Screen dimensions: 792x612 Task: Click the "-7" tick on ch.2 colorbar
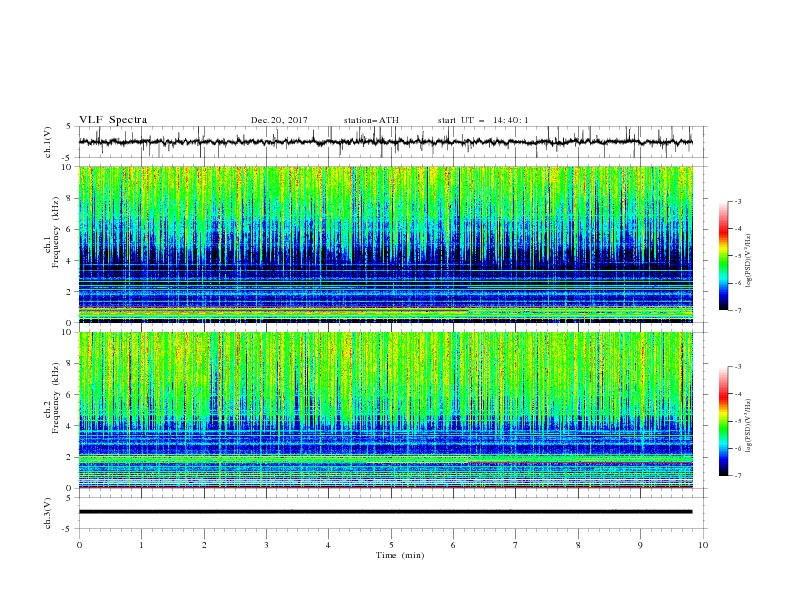(x=737, y=476)
